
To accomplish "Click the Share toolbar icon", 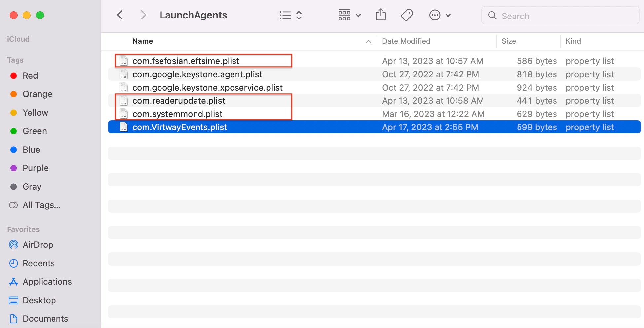I will 381,15.
